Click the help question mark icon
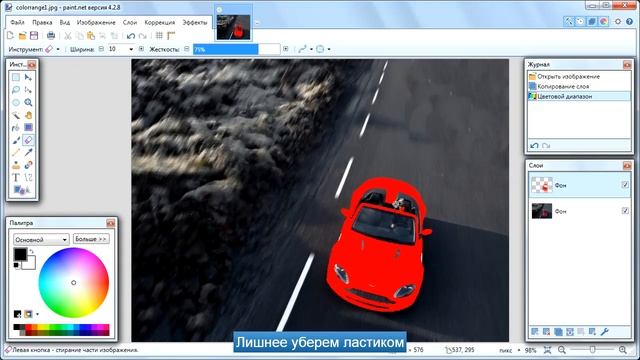 629,21
